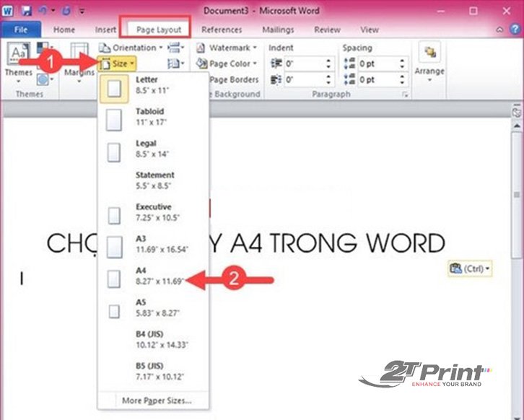
Task: Open the Theme Colors dropdown icon
Action: tap(45, 48)
